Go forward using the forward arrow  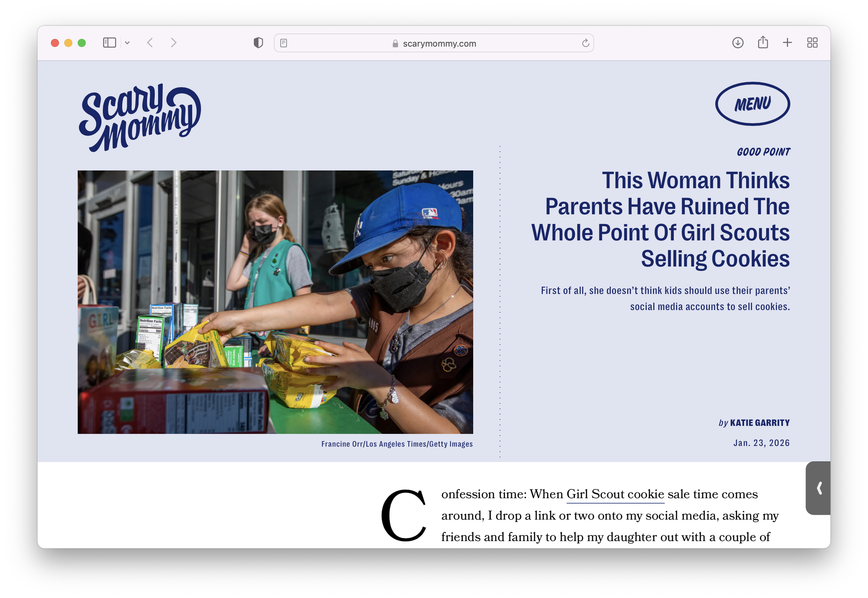[x=173, y=43]
